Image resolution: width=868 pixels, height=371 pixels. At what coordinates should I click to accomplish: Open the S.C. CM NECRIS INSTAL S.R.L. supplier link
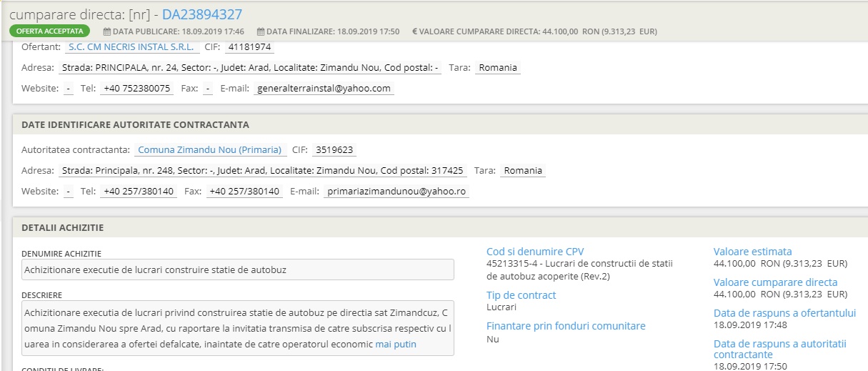pyautogui.click(x=134, y=47)
